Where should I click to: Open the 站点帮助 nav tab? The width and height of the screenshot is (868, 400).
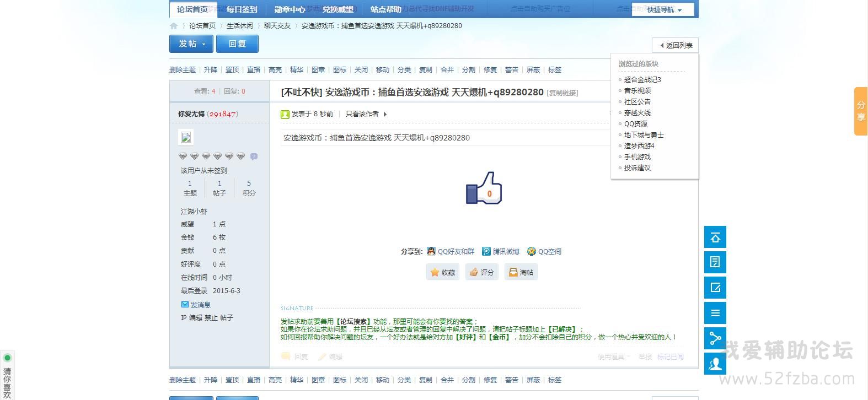[386, 9]
